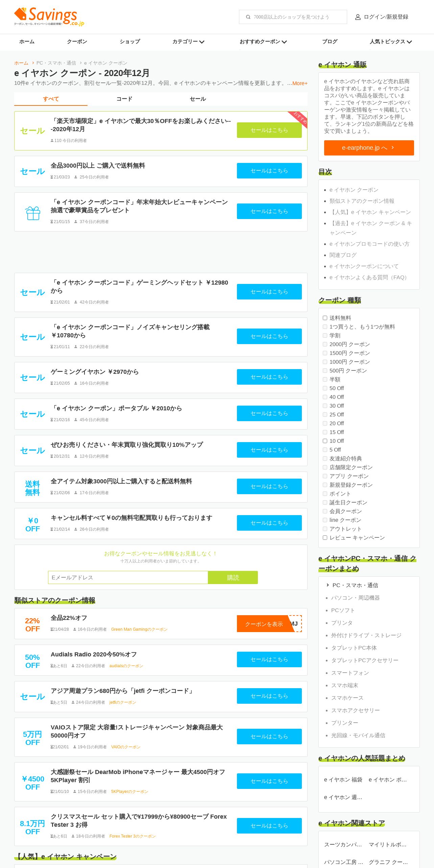The width and height of the screenshot is (434, 868).
Task: Expand the description with More+
Action: (x=300, y=83)
